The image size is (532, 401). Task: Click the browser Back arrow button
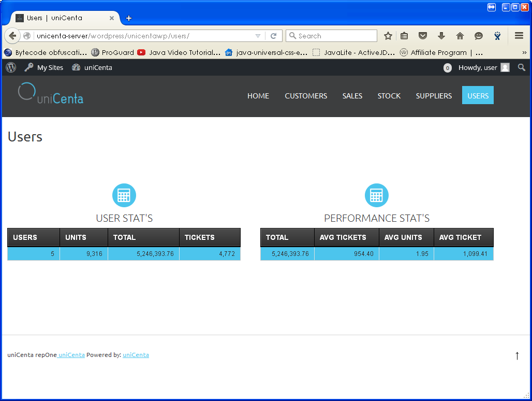12,36
